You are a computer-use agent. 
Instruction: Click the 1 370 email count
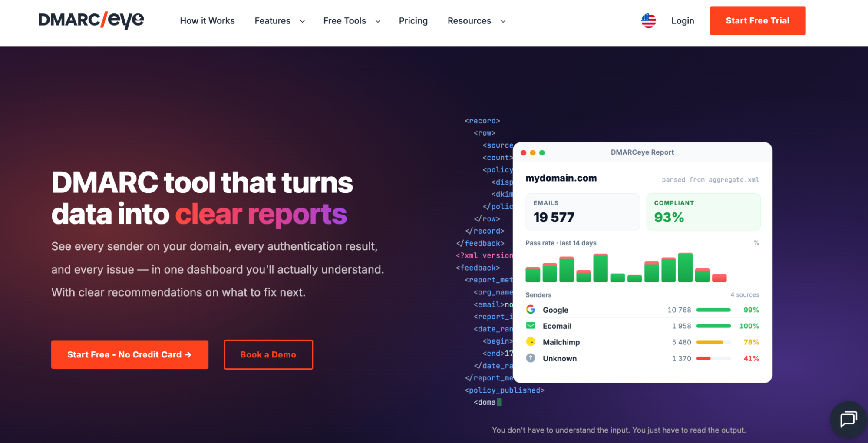681,358
